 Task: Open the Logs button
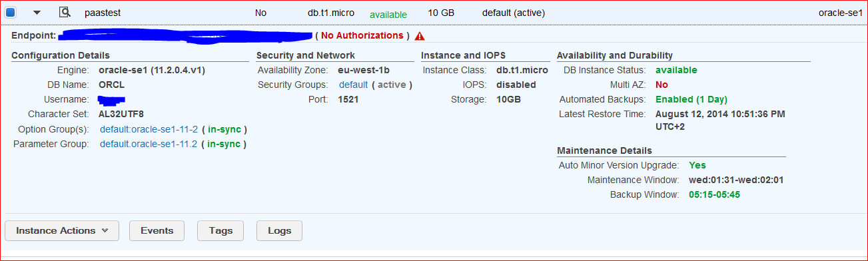[x=279, y=230]
